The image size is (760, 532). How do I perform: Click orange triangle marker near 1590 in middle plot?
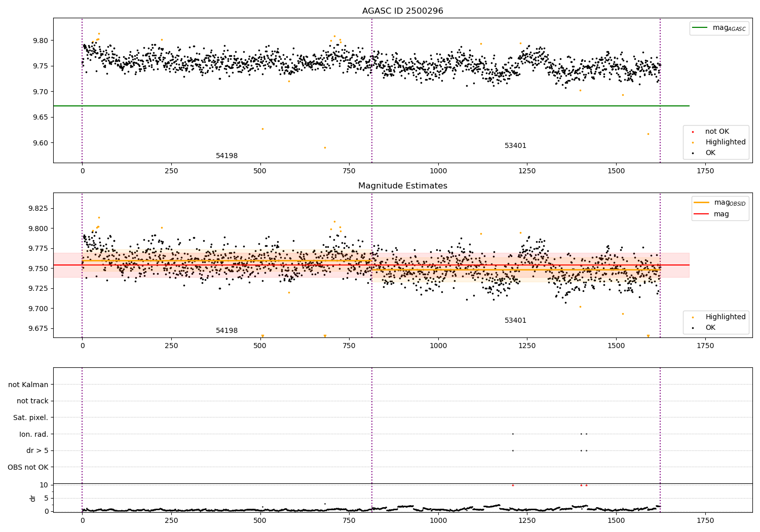click(648, 336)
